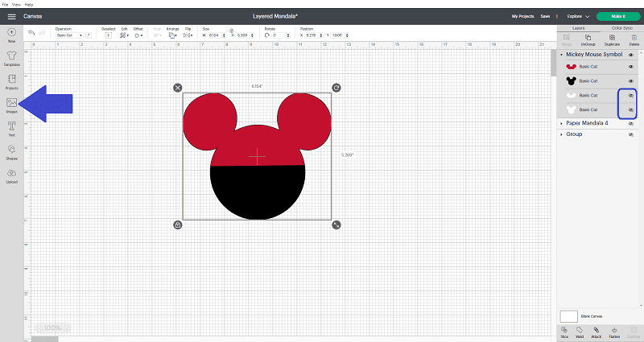Expand the Group layer item
This screenshot has width=644, height=342.
(x=561, y=134)
